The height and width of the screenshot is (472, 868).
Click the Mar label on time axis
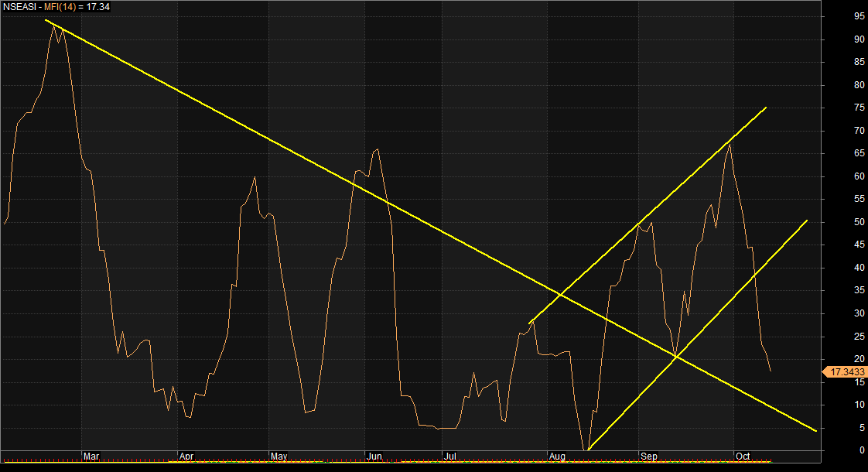(91, 457)
